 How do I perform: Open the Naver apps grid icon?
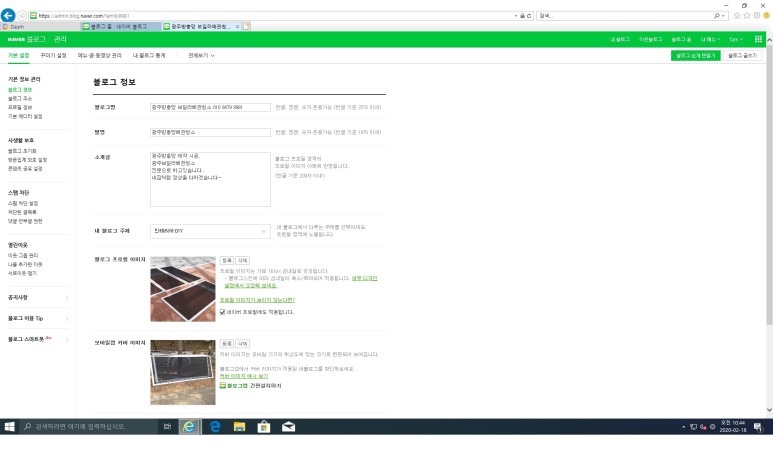758,39
